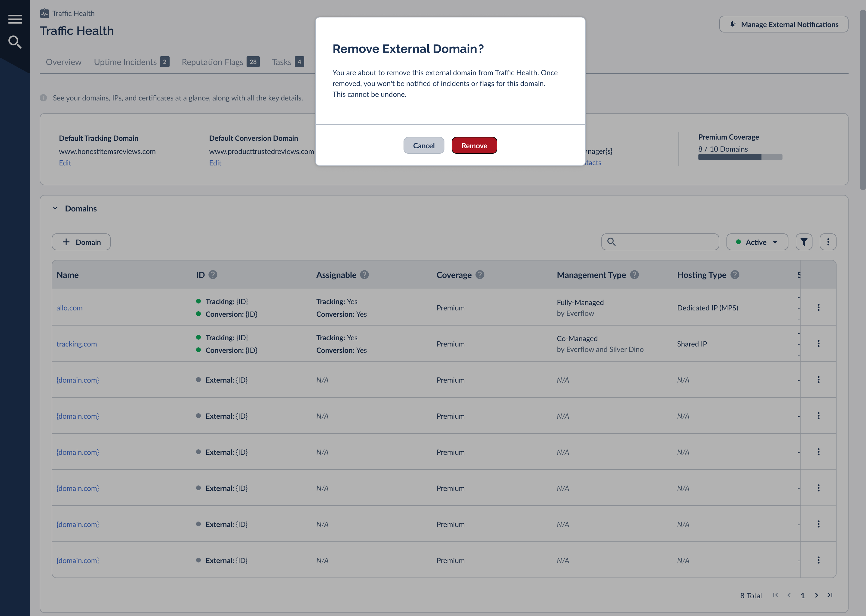The width and height of the screenshot is (866, 616).
Task: Open the allo.com domain link
Action: coord(69,308)
